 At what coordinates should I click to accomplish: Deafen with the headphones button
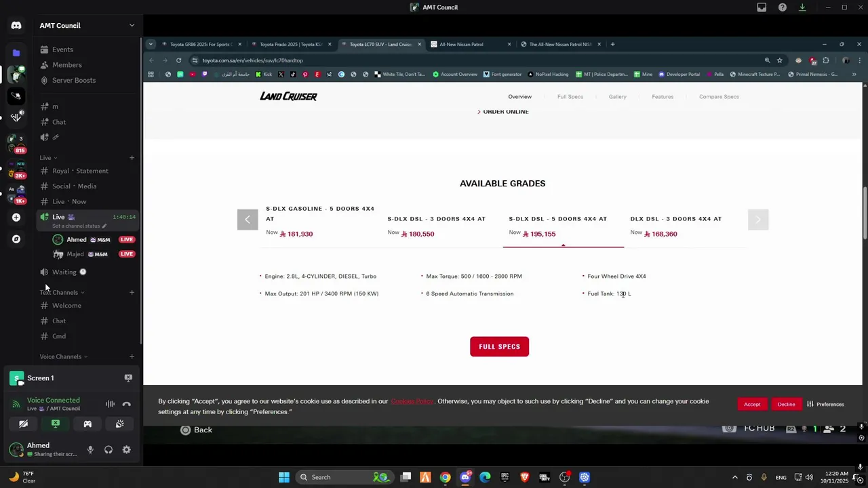pyautogui.click(x=108, y=450)
